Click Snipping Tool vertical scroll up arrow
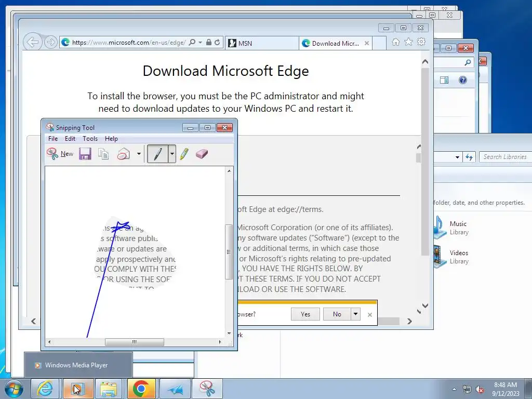 (x=229, y=171)
